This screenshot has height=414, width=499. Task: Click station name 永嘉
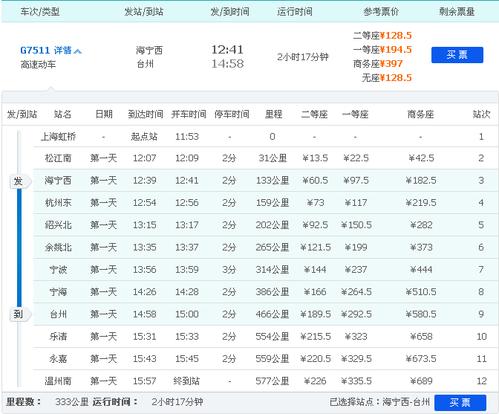58,359
